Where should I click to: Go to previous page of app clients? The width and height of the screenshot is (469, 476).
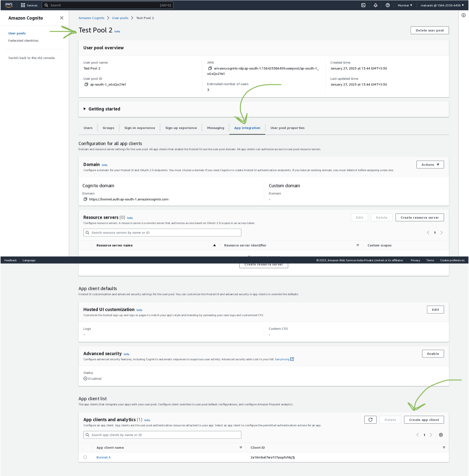click(x=418, y=435)
